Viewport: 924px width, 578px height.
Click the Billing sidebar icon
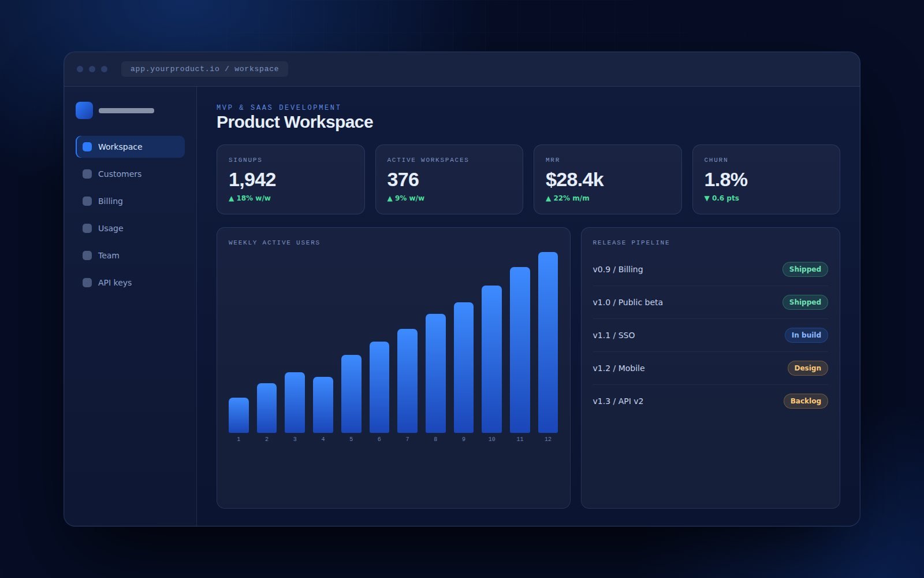point(87,201)
